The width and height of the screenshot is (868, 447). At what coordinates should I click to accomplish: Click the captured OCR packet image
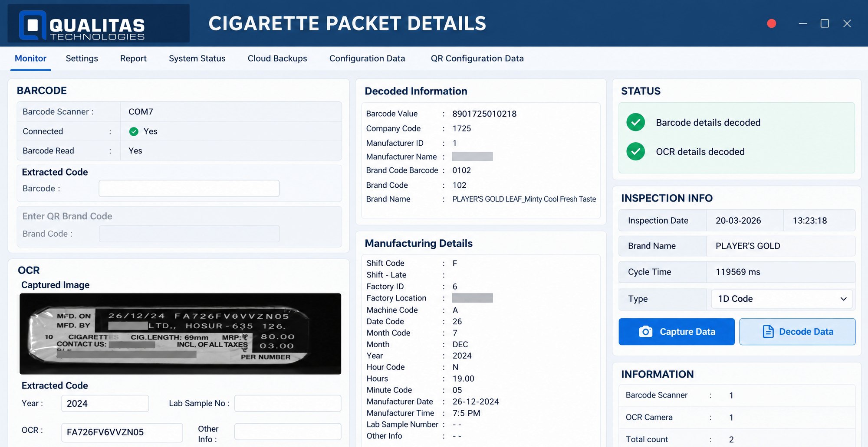click(x=180, y=334)
